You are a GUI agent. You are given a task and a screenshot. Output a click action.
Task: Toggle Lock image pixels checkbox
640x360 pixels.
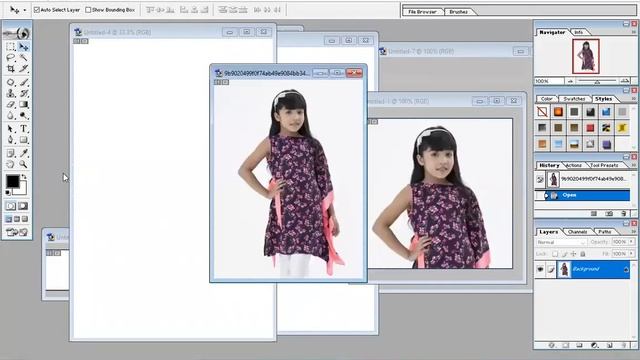click(564, 254)
